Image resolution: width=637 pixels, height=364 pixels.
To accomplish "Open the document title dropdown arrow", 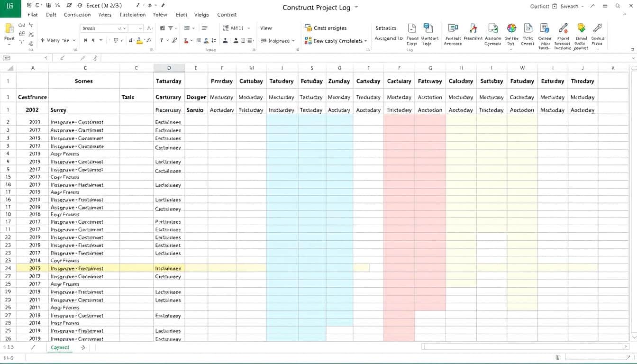I will point(356,8).
